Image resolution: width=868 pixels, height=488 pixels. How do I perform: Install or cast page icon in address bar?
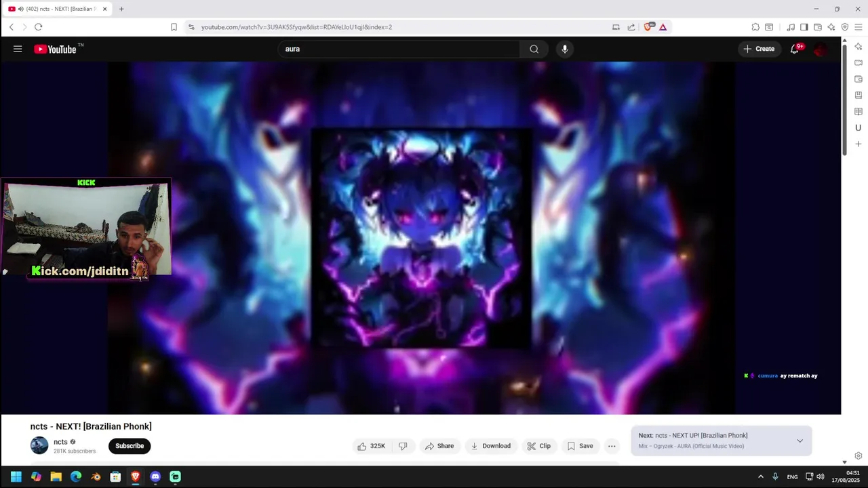tap(616, 27)
